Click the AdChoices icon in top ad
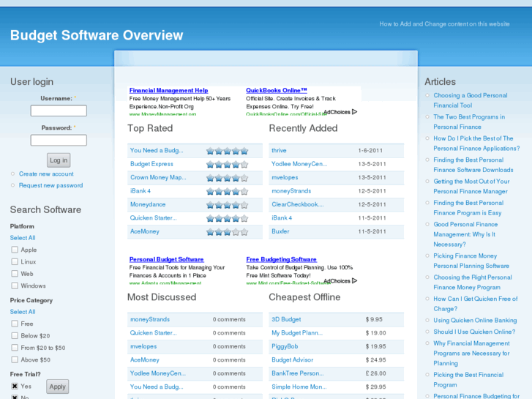Screen dimensions: 532x399 coord(354,112)
